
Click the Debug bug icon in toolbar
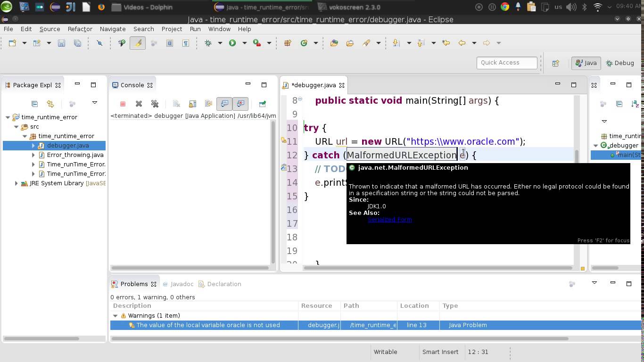(208, 43)
